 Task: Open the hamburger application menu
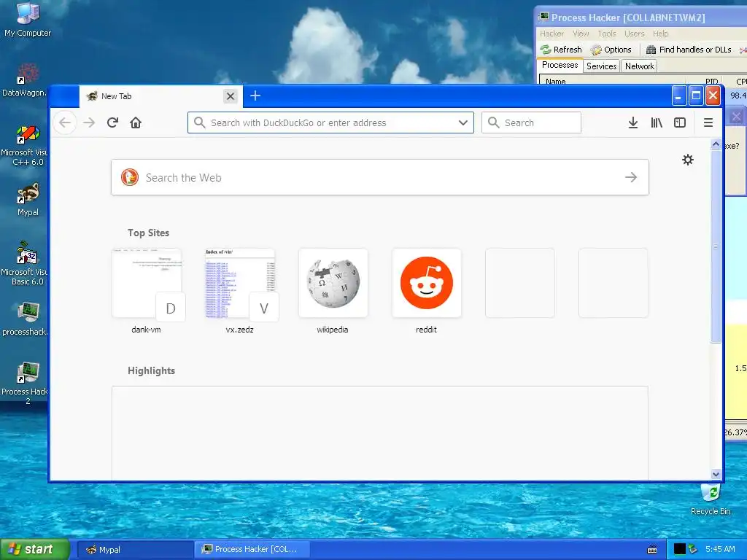tap(708, 122)
